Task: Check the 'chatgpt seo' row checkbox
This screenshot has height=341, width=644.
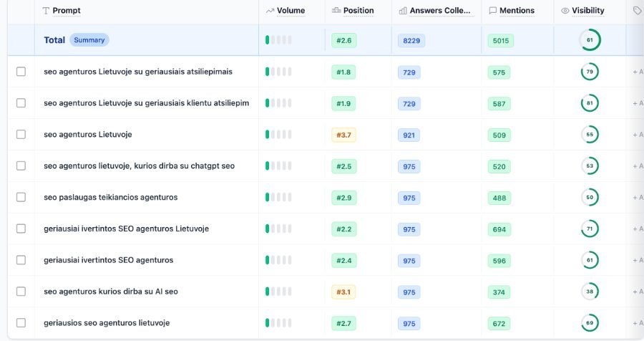Action: coord(21,165)
